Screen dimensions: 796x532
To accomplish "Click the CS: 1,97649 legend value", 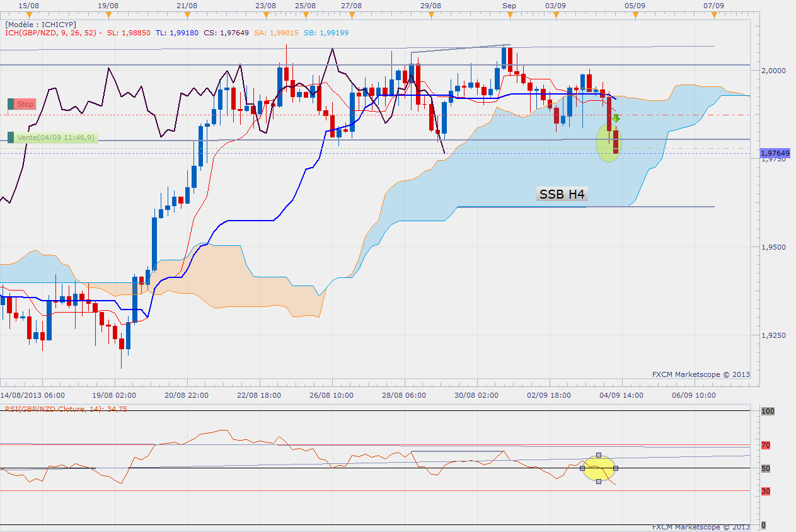I will [226, 33].
